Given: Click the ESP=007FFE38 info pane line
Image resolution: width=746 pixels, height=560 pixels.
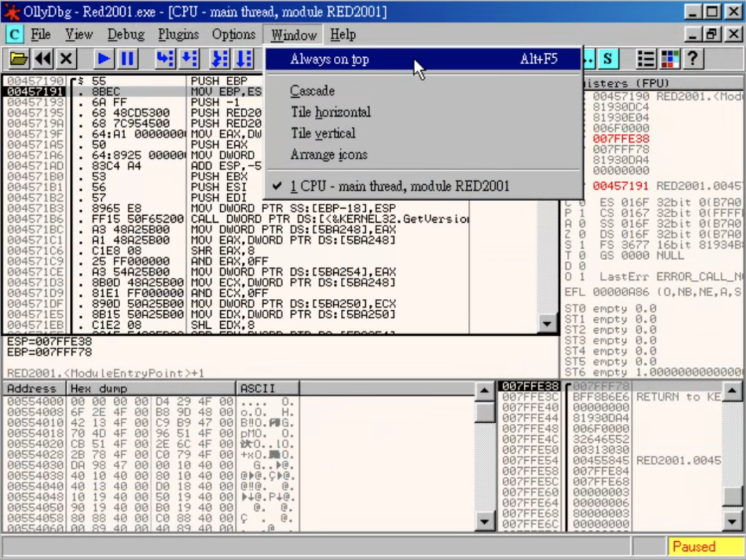Looking at the screenshot, I should click(50, 341).
